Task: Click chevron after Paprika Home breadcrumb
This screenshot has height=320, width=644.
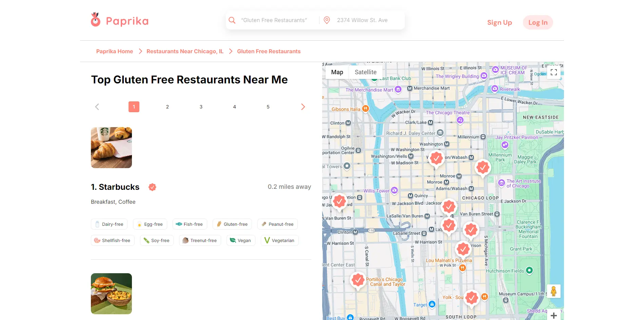Action: pyautogui.click(x=140, y=51)
